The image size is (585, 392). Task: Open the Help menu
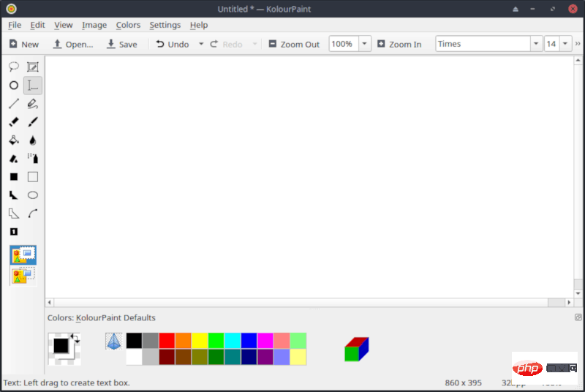pos(199,25)
